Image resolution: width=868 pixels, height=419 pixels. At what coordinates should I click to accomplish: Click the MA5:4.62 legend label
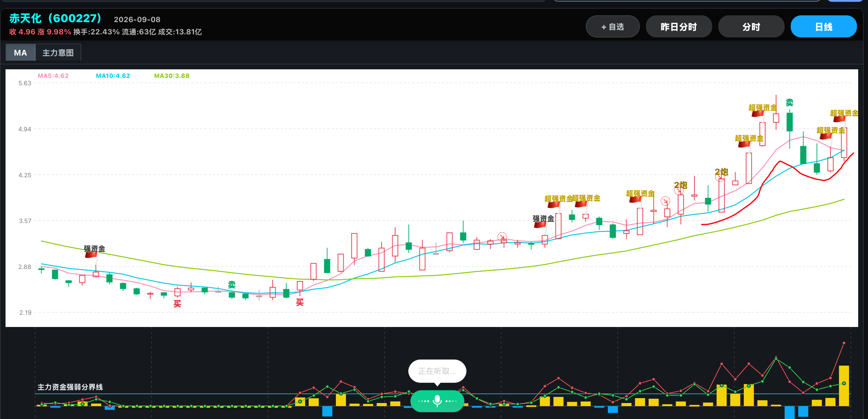point(53,76)
